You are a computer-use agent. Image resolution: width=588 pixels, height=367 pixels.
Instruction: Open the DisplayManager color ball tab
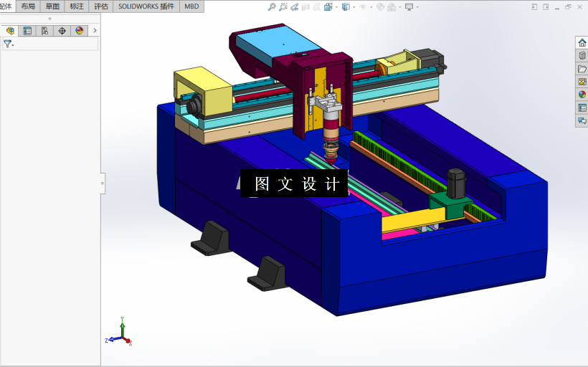(79, 31)
